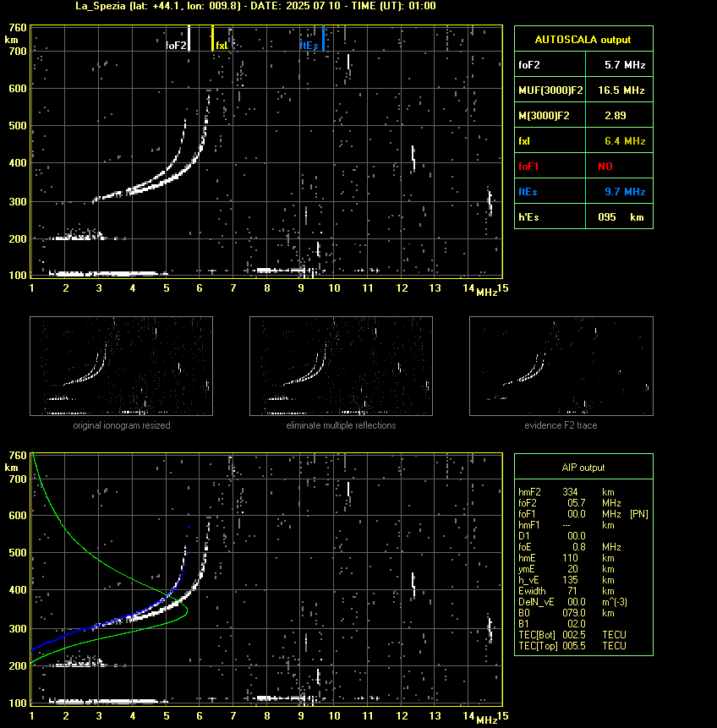
Task: Click the 'M(3000)F2' label cell
Action: [x=550, y=116]
